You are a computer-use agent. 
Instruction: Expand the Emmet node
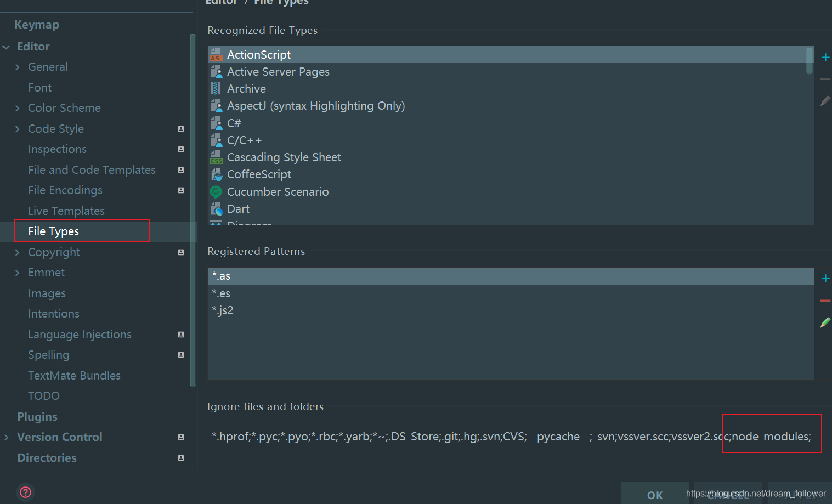[17, 273]
